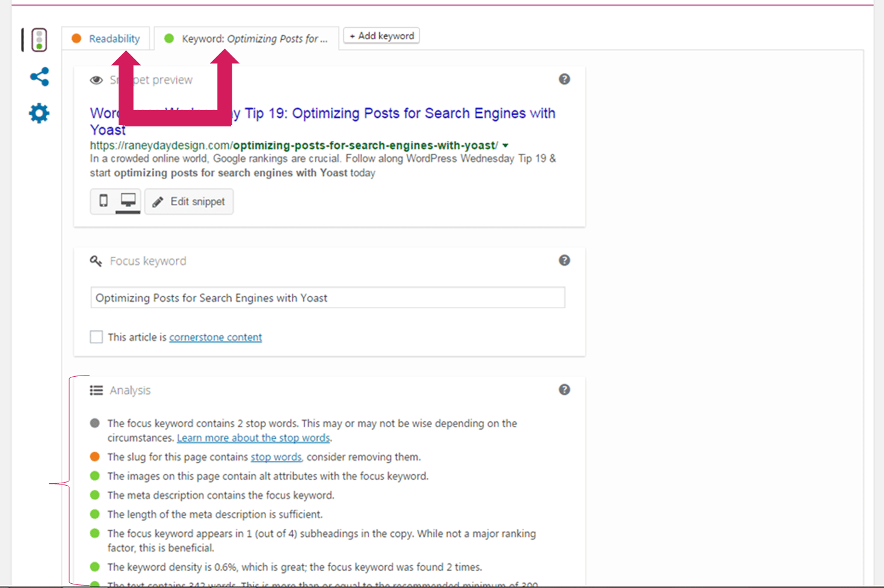This screenshot has height=588, width=884.
Task: Click the keyword density 0.6% analysis line
Action: click(295, 567)
